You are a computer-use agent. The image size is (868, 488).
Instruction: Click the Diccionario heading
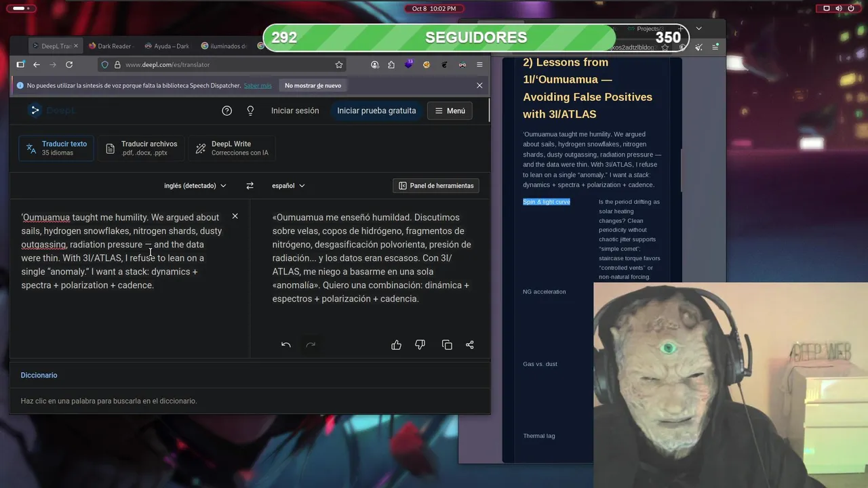[39, 375]
